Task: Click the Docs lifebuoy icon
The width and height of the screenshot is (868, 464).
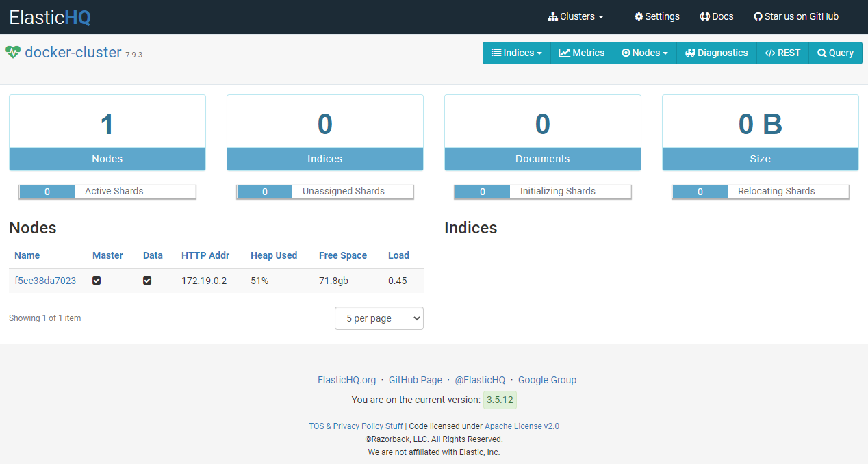Action: click(705, 16)
